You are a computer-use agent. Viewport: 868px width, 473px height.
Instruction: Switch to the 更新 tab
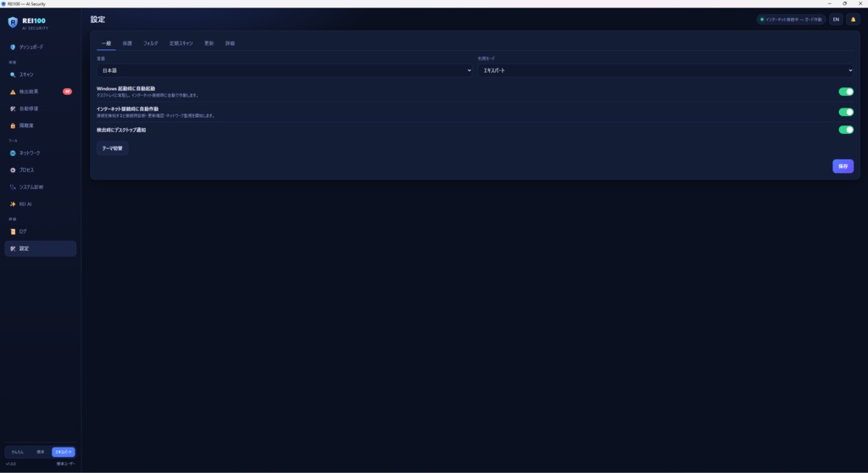point(209,43)
